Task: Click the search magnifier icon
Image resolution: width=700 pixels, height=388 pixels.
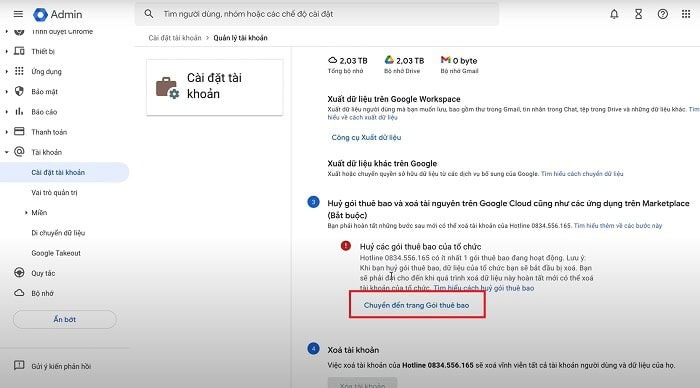Action: (x=149, y=14)
